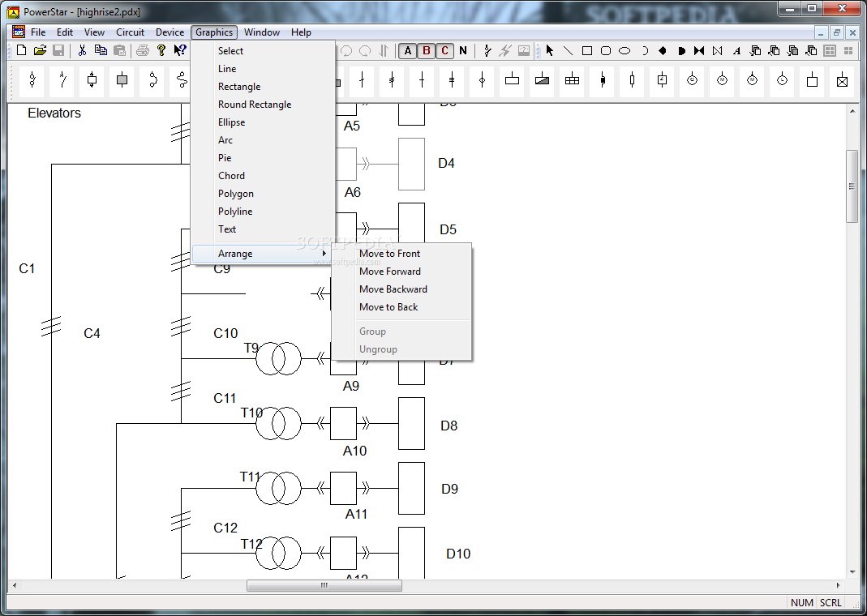Open the Window menu
Viewport: 867px width, 616px height.
click(x=262, y=32)
